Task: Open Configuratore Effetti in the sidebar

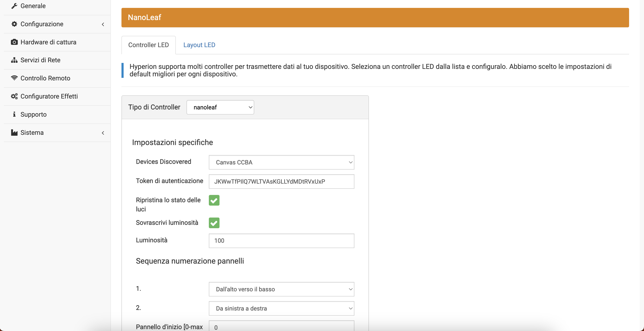Action: click(x=57, y=96)
